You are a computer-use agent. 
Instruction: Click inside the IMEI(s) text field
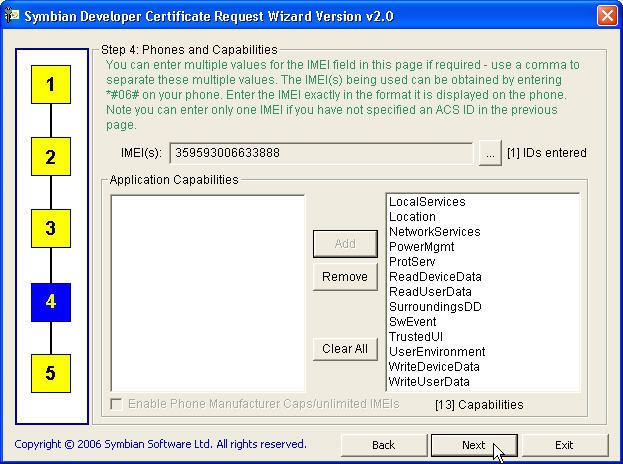pyautogui.click(x=320, y=153)
